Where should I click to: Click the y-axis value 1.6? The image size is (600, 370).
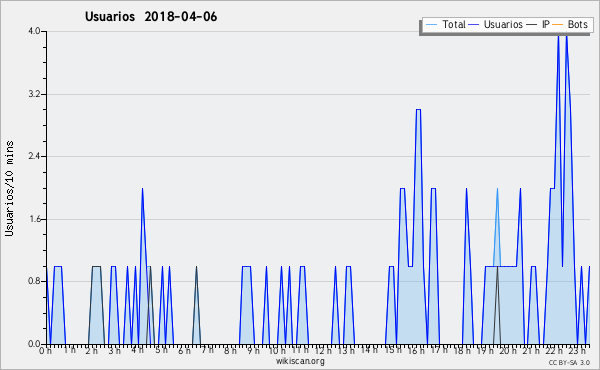[34, 219]
